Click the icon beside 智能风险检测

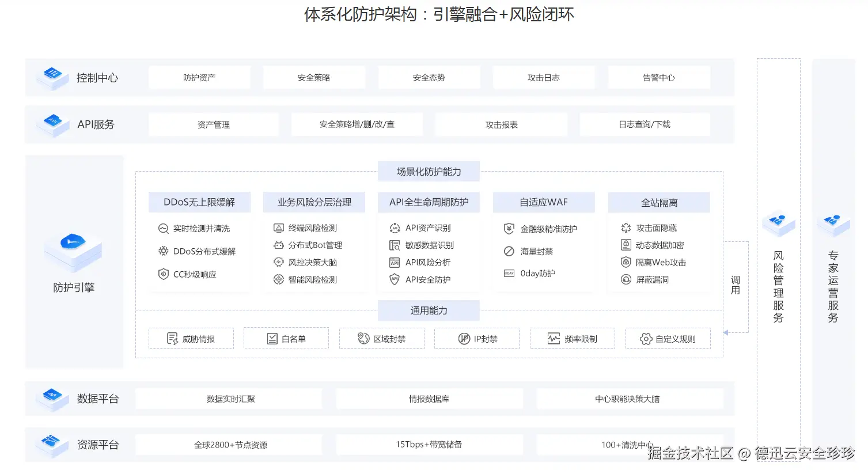[x=278, y=280]
